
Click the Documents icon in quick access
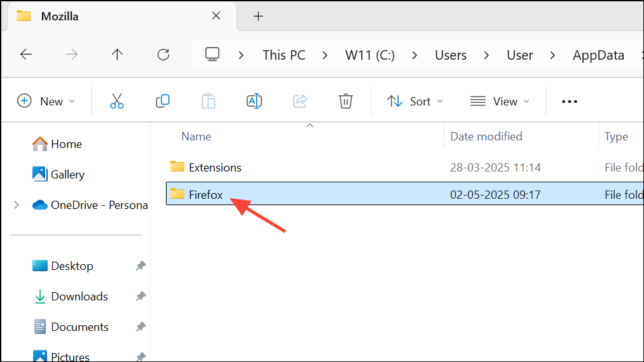pos(40,326)
